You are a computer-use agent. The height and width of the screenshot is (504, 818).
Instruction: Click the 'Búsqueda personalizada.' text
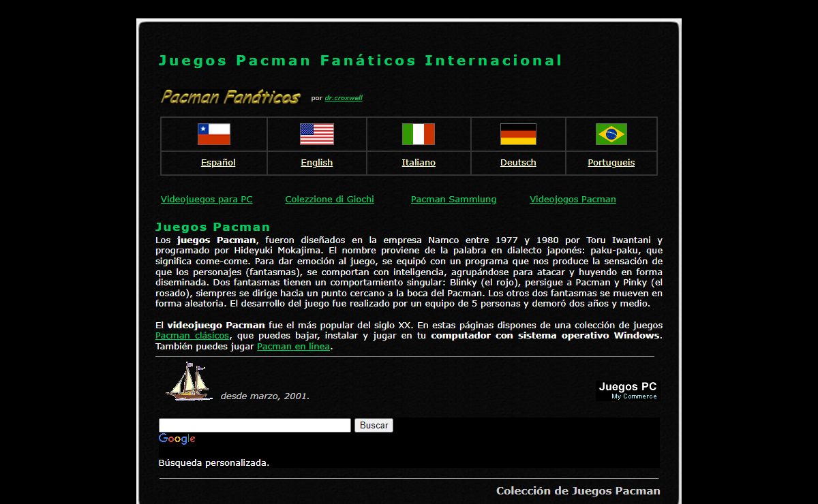pos(214,463)
